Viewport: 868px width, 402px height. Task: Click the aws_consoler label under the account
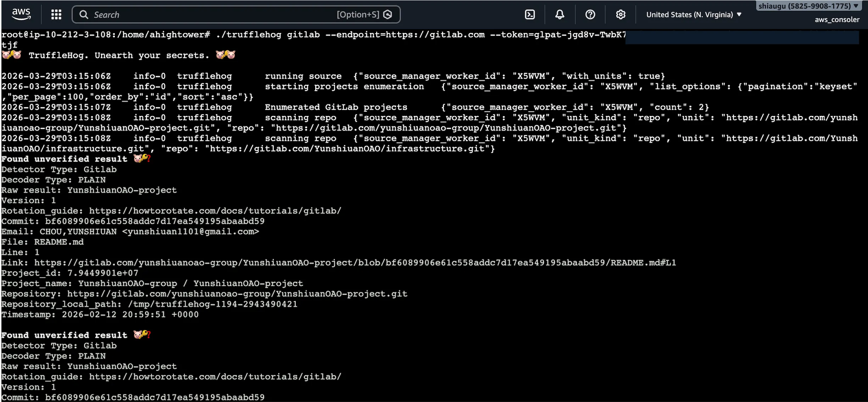pos(837,19)
